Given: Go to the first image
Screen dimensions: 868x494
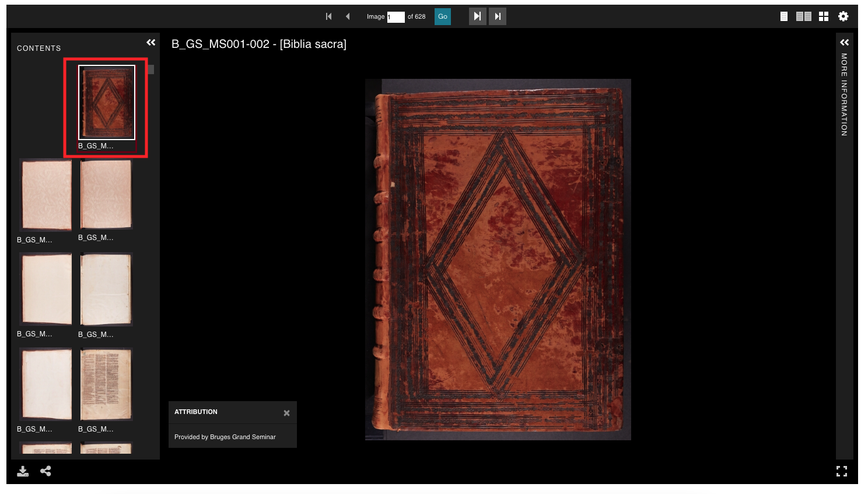Looking at the screenshot, I should coord(328,16).
